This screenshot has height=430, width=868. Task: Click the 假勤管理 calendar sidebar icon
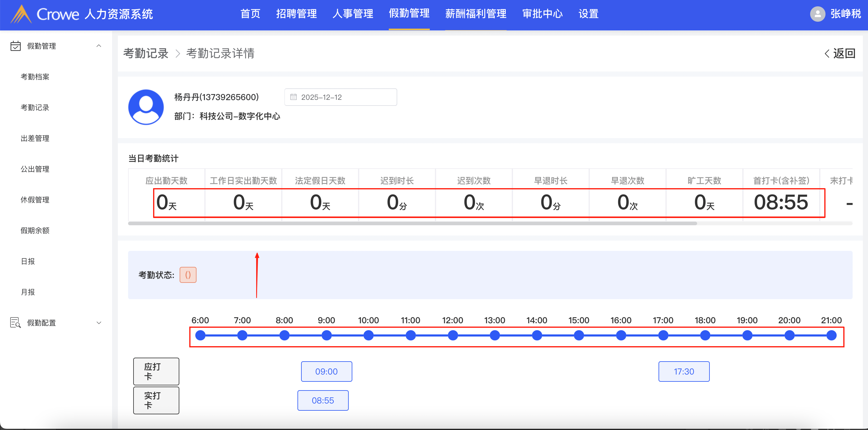pyautogui.click(x=15, y=46)
